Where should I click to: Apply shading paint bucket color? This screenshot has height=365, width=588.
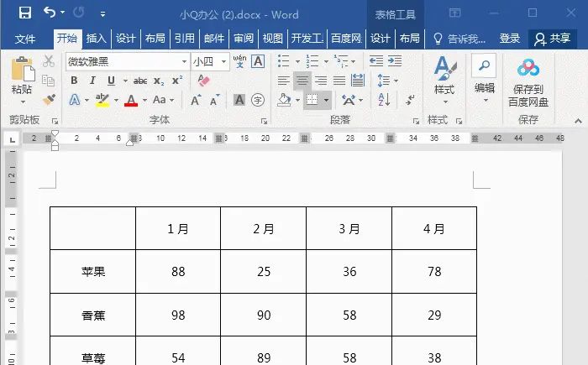click(284, 100)
